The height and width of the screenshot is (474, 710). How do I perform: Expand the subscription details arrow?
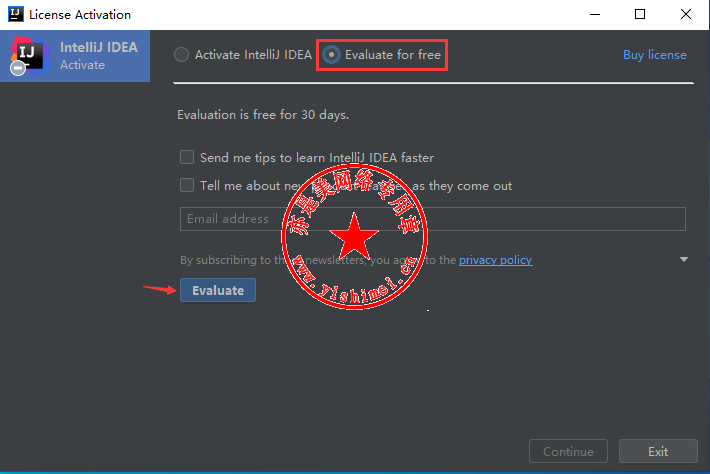pos(684,259)
